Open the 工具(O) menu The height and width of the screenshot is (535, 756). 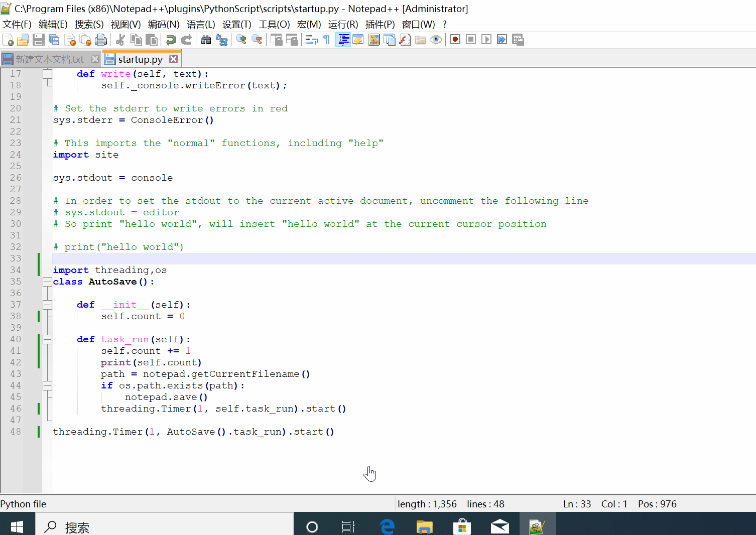point(274,25)
